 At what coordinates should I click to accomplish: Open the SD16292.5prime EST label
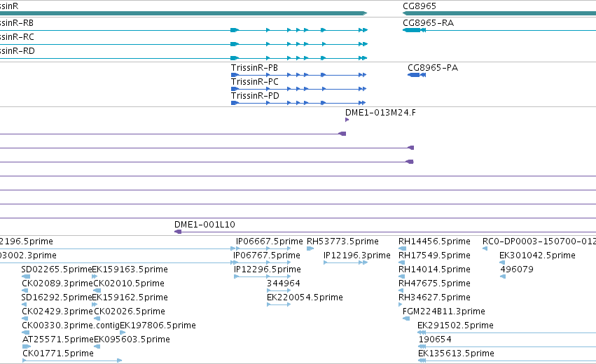click(57, 297)
